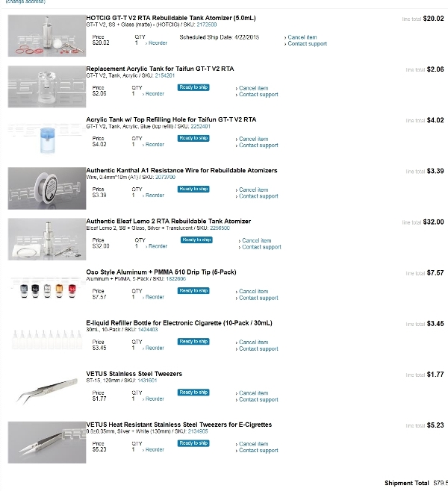This screenshot has width=448, height=491.
Task: Open SKU 2256500 for Eleaf Lemo 2
Action: click(x=220, y=228)
